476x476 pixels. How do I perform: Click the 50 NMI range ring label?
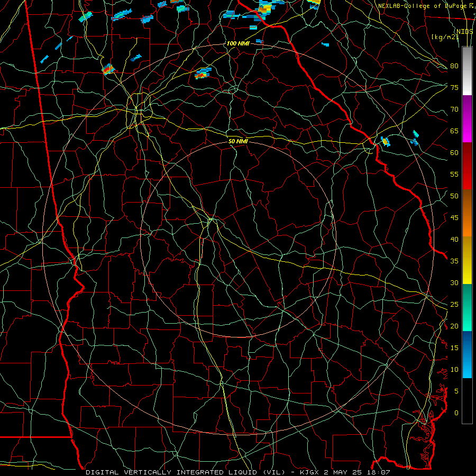click(238, 141)
